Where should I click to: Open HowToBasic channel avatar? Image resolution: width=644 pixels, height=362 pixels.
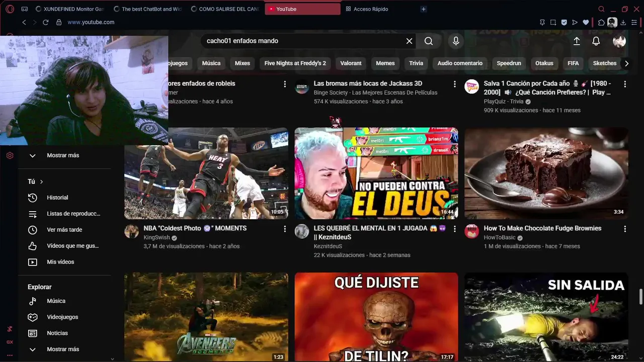(472, 231)
